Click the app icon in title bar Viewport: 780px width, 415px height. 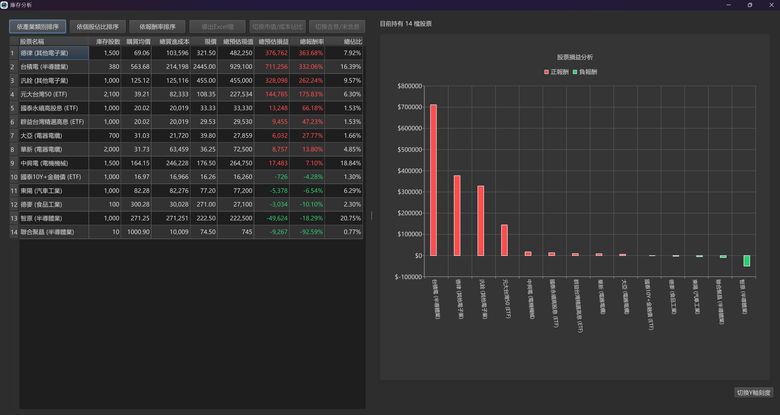pos(4,5)
